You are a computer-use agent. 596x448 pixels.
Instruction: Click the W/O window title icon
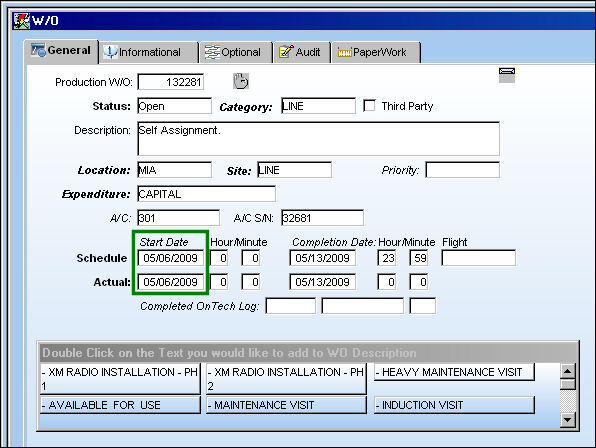pyautogui.click(x=21, y=21)
